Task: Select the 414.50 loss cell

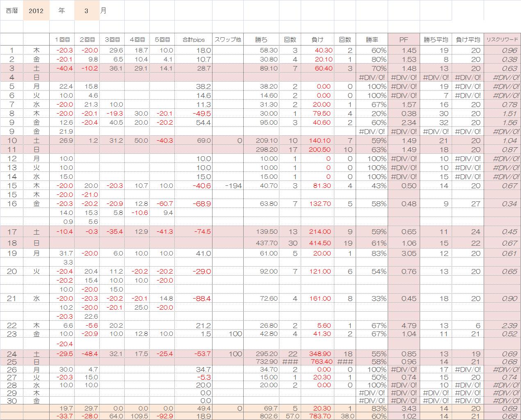Action: pos(318,243)
